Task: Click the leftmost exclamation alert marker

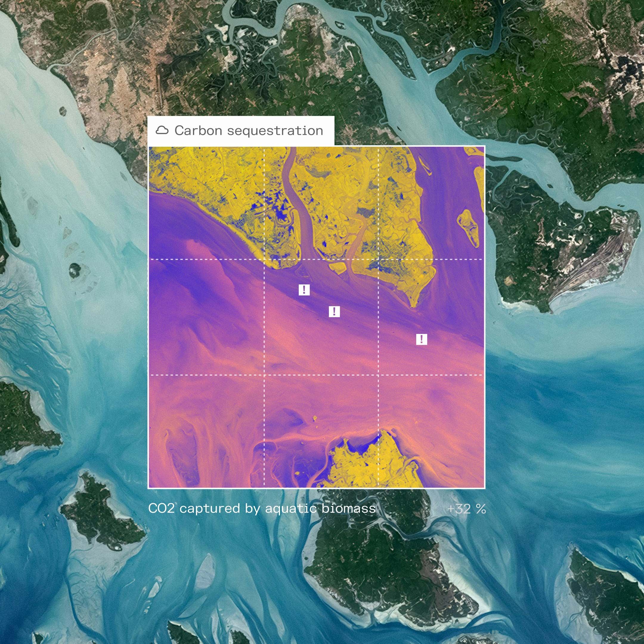Action: coord(304,290)
